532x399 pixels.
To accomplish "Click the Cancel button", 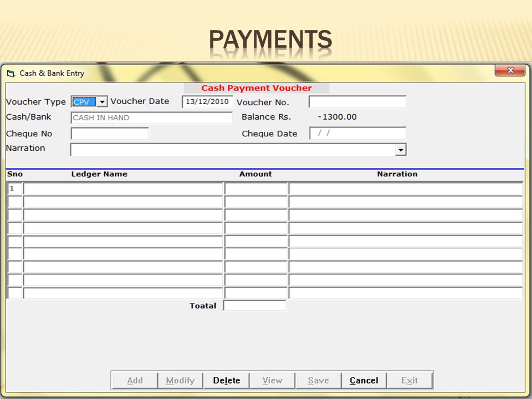I will point(364,380).
